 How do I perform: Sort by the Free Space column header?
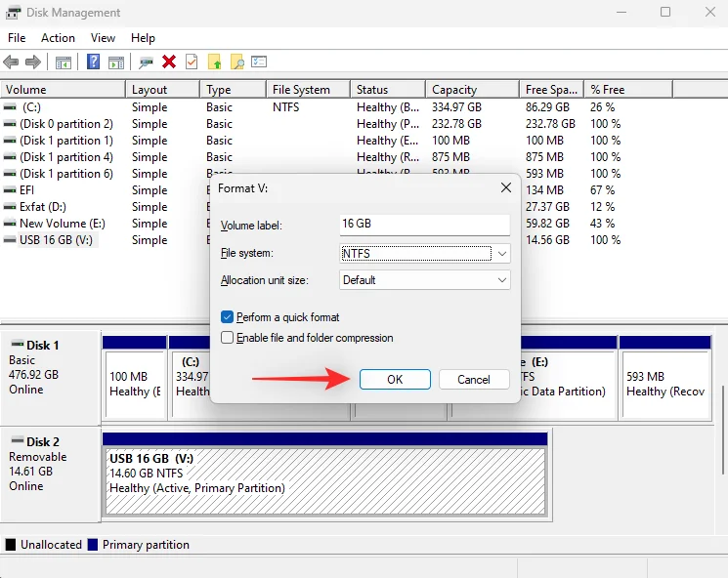tap(551, 90)
